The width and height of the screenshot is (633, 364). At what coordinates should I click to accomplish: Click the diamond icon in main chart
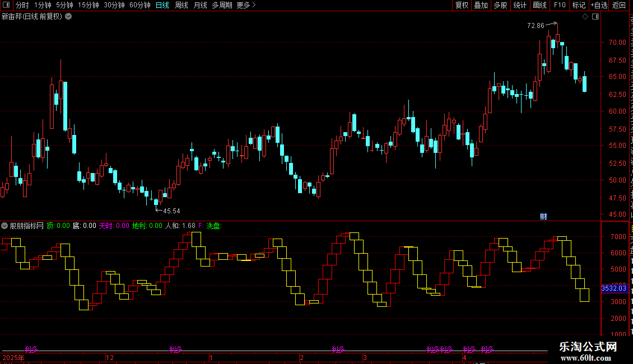pos(585,17)
